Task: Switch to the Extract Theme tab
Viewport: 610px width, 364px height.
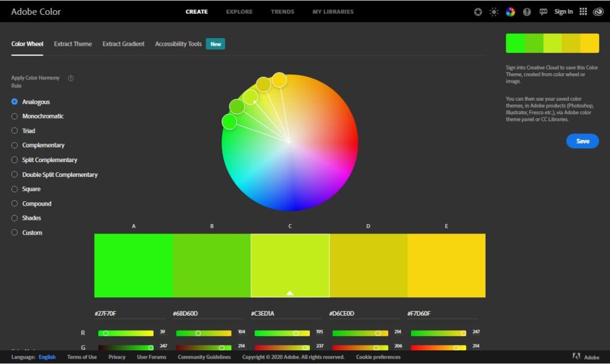Action: tap(73, 44)
